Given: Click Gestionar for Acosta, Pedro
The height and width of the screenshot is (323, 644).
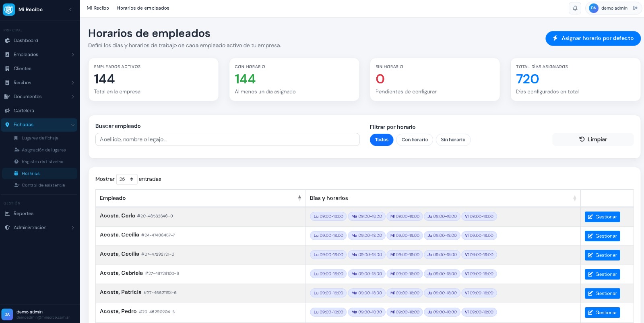Looking at the screenshot, I should click(x=602, y=313).
